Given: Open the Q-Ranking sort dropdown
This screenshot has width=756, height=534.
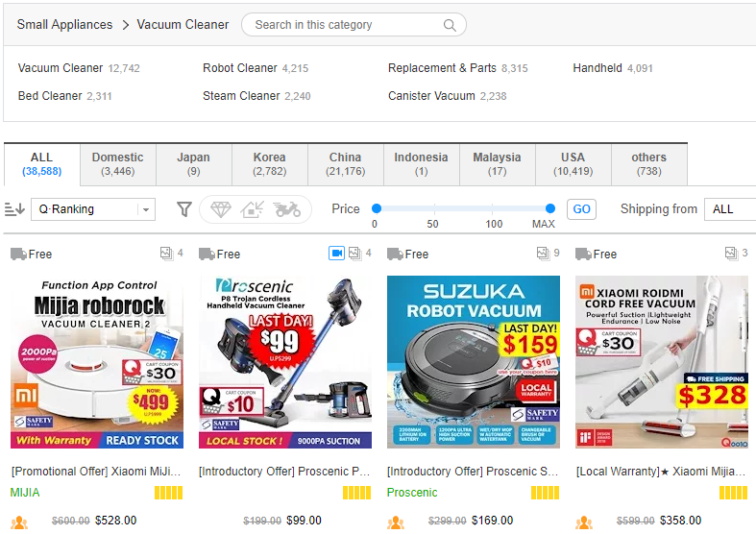Looking at the screenshot, I should 93,209.
